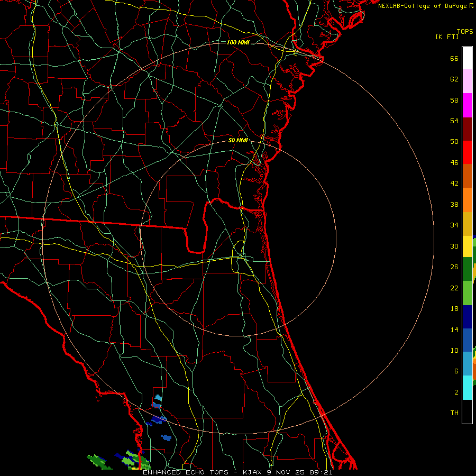The image size is (476, 476).
Task: Select the bright red legend swatch
Action: coord(467,152)
